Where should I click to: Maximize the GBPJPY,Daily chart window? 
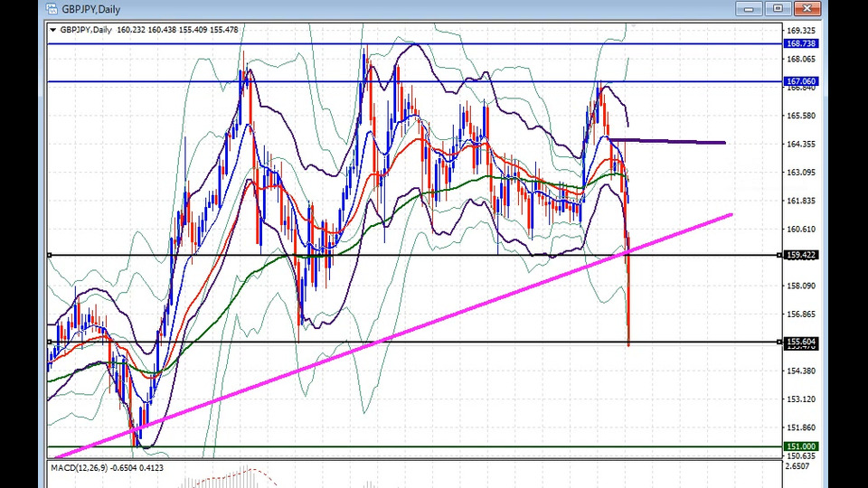point(778,8)
